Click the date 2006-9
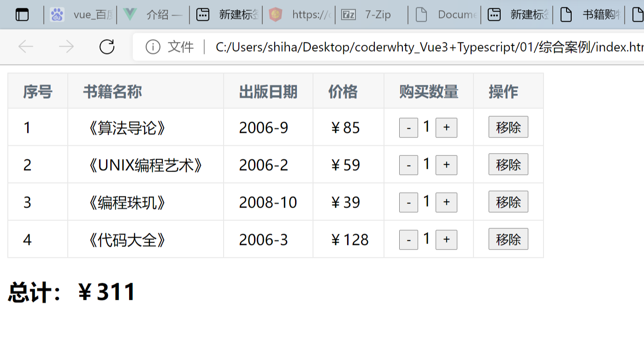Image resolution: width=644 pixels, height=363 pixels. point(264,128)
